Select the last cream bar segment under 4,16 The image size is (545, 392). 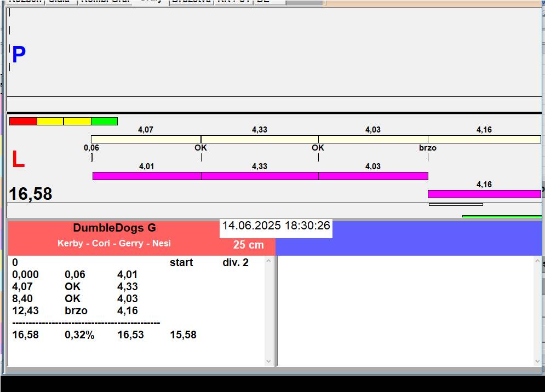coord(485,140)
